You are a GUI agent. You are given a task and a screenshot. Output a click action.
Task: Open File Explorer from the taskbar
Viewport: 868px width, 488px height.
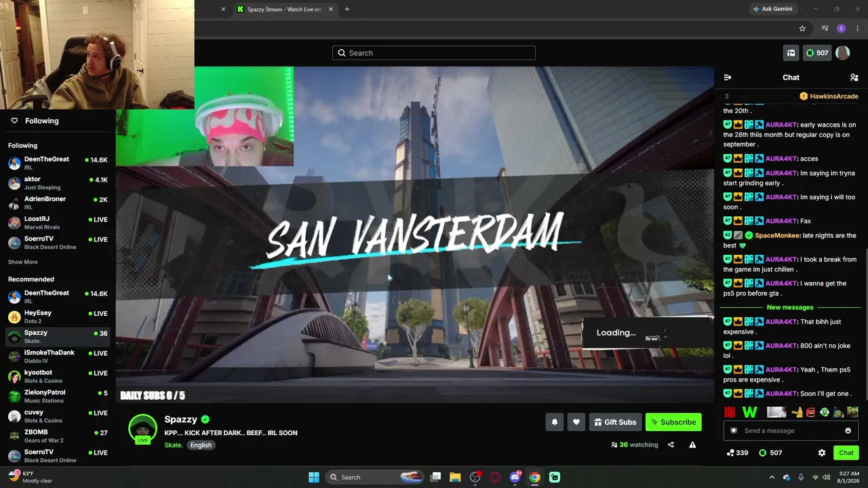point(455,477)
